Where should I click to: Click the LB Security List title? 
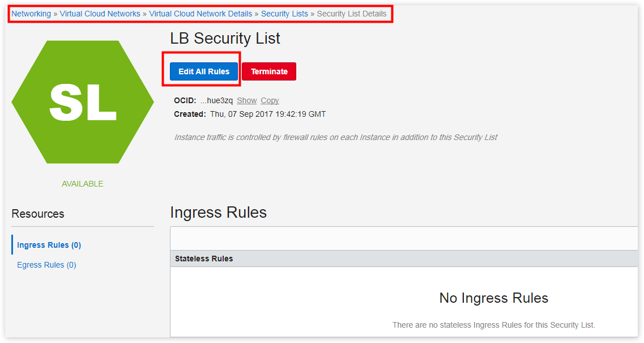(x=224, y=38)
